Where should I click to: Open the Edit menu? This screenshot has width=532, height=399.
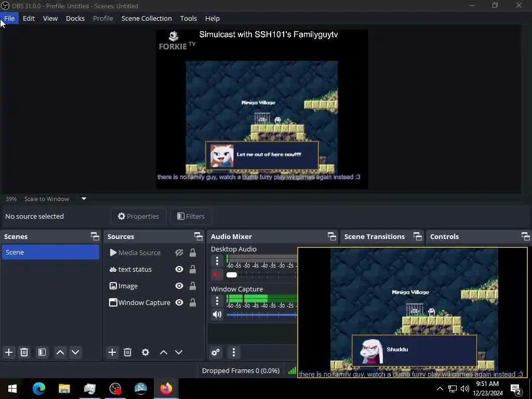(x=29, y=18)
